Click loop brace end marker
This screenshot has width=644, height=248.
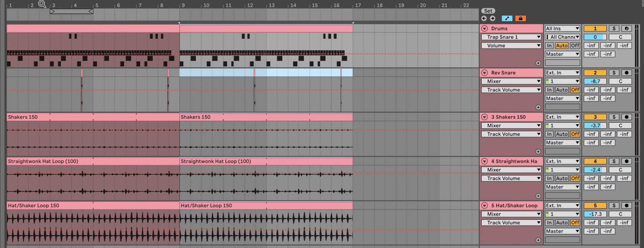coord(91,11)
